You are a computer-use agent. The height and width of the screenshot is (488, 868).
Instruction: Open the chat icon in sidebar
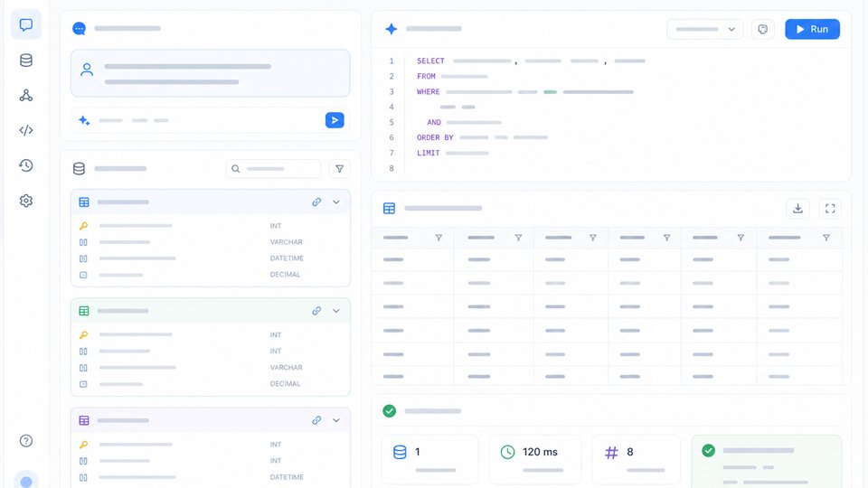(x=26, y=25)
